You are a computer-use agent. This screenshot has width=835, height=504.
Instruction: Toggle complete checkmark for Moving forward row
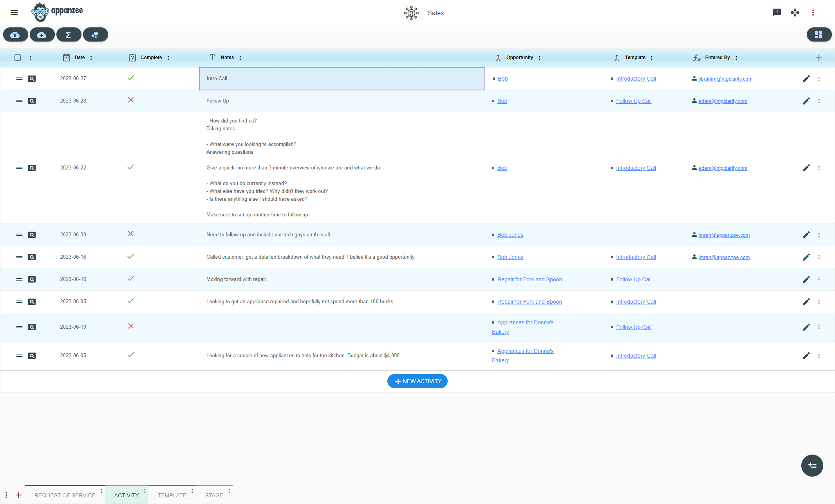pos(131,279)
